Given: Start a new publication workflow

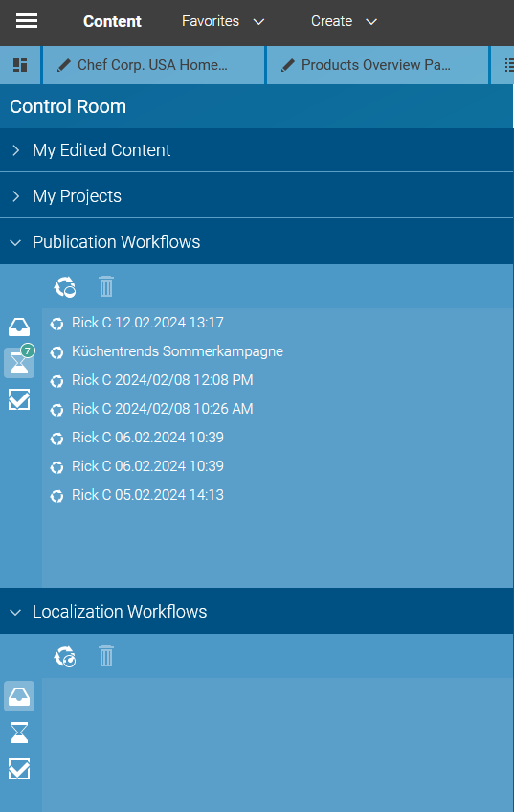Looking at the screenshot, I should point(65,286).
